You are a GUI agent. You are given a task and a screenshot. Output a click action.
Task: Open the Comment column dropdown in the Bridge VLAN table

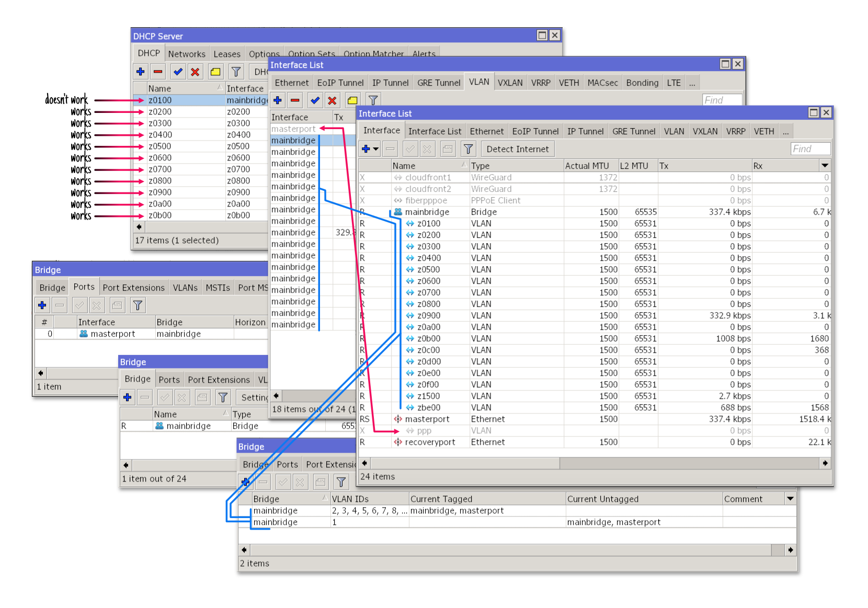pyautogui.click(x=791, y=499)
